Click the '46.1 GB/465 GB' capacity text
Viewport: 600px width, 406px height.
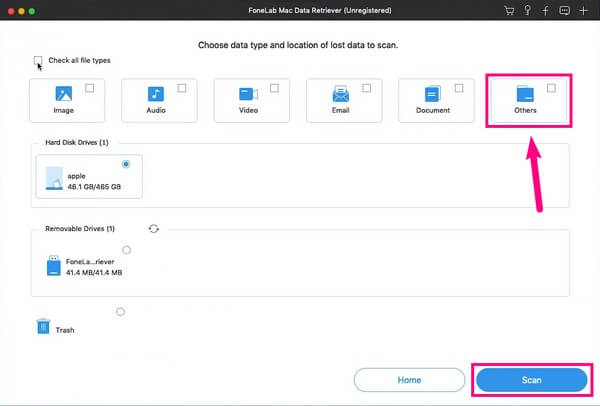coord(94,187)
